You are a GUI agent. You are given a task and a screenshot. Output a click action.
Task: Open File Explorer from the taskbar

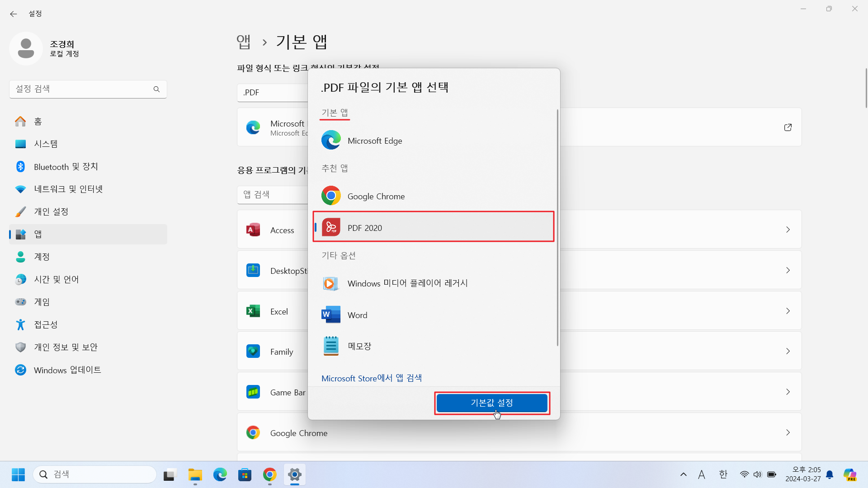pos(195,474)
